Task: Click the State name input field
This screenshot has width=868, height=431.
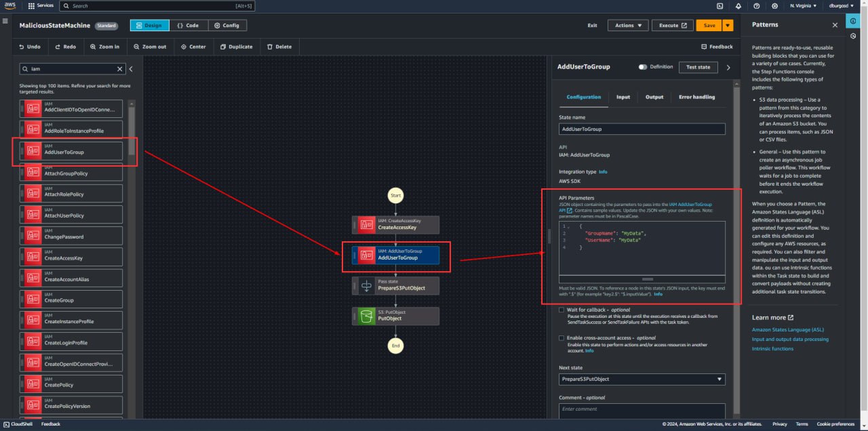Action: [642, 129]
